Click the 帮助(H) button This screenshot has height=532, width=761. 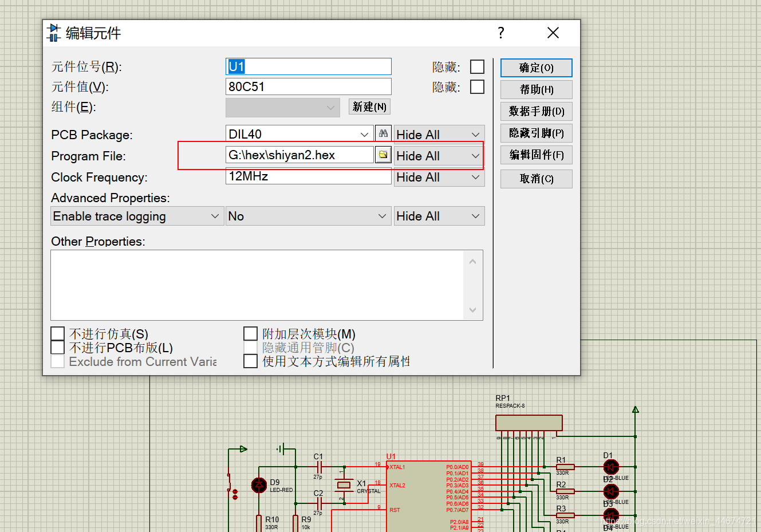[537, 89]
